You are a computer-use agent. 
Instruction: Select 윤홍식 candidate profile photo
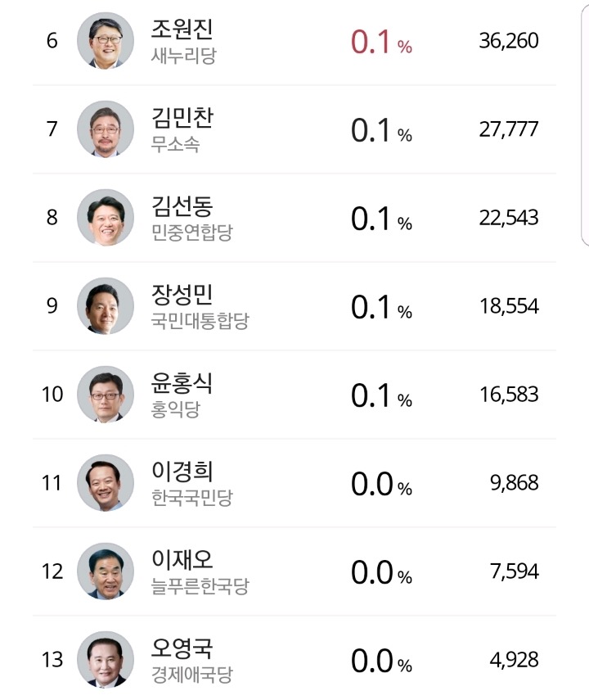click(106, 394)
